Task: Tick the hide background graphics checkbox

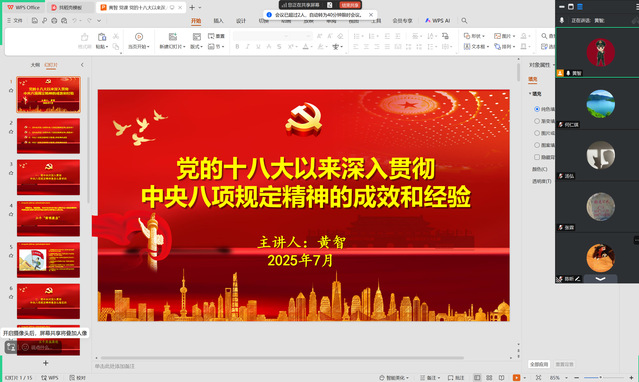Action: (537, 157)
